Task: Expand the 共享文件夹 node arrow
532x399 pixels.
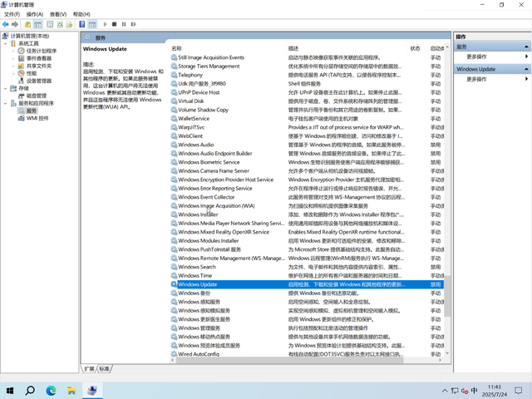Action: (x=13, y=66)
